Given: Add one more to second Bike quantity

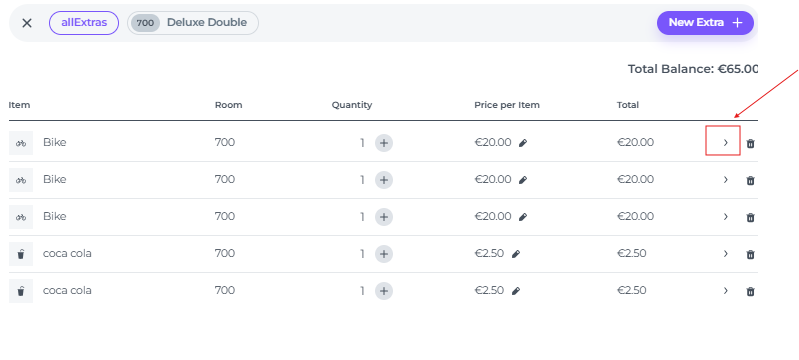Looking at the screenshot, I should (384, 180).
